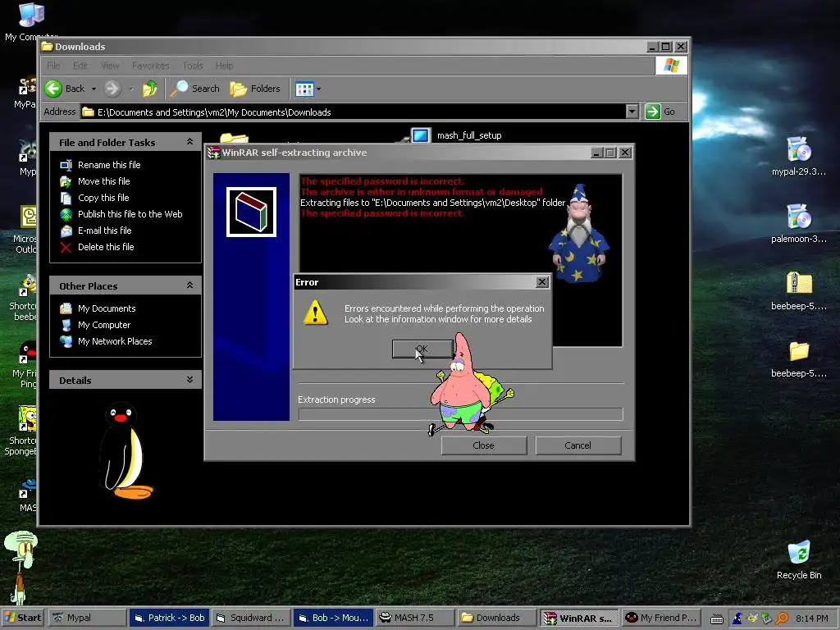Screen dimensions: 840x630
Task: Open the Favorites menu
Action: tap(151, 66)
